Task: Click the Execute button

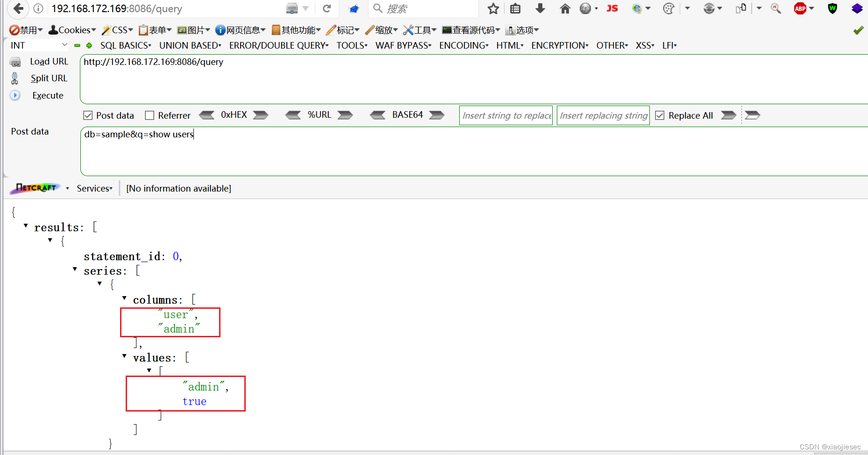Action: click(x=48, y=95)
